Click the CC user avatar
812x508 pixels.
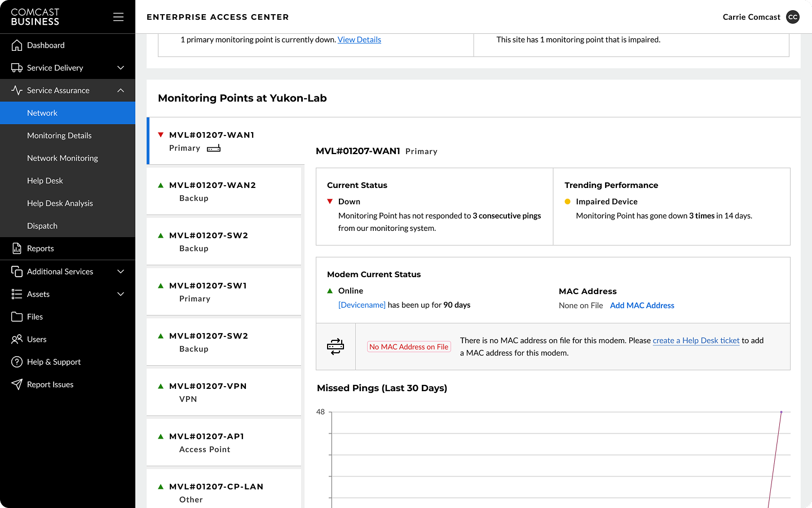tap(793, 17)
